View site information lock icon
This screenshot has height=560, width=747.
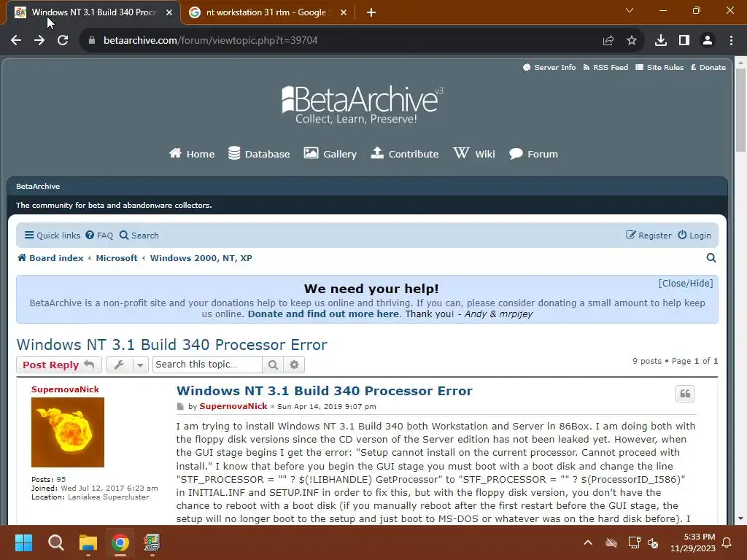point(92,41)
